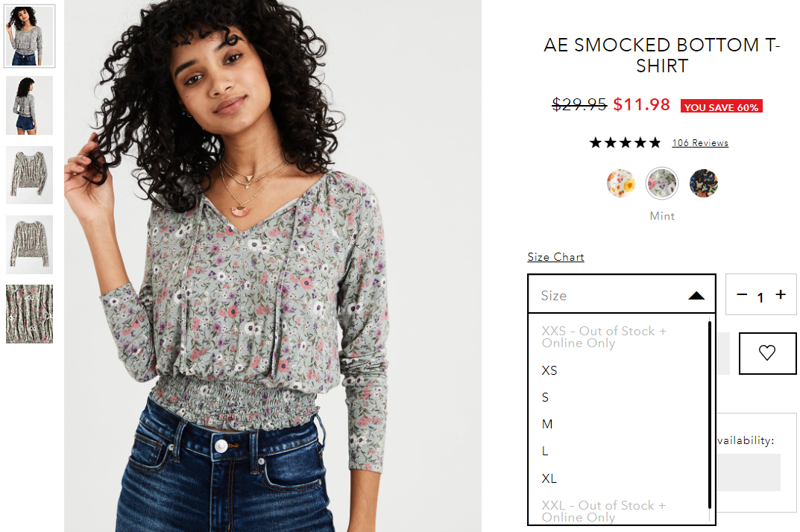
Task: Click the size list scrollbar
Action: click(710, 414)
